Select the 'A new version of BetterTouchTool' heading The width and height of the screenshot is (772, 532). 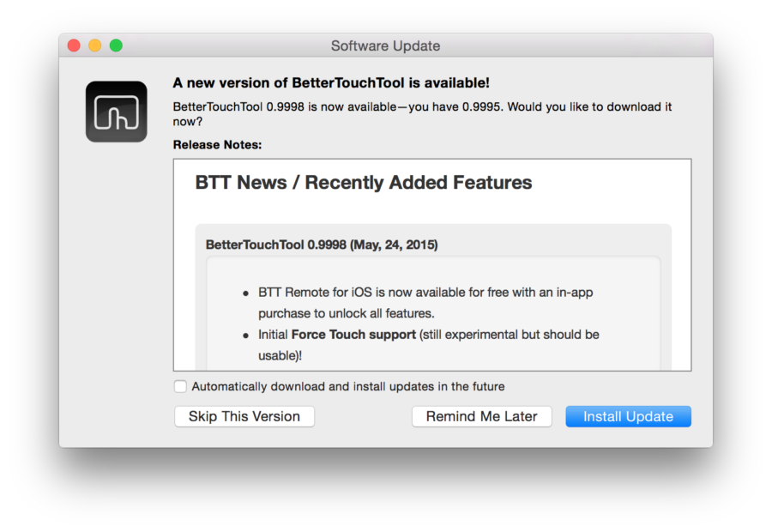331,82
